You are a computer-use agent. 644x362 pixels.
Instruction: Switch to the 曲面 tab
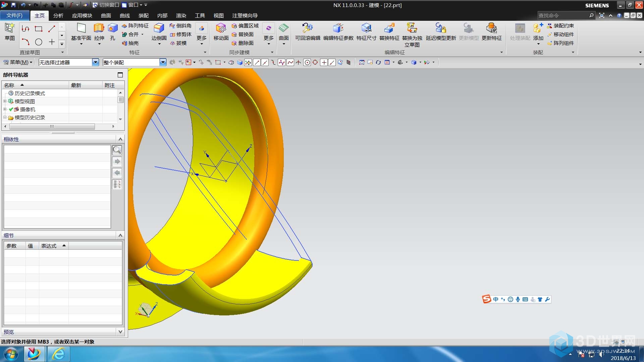click(x=106, y=15)
